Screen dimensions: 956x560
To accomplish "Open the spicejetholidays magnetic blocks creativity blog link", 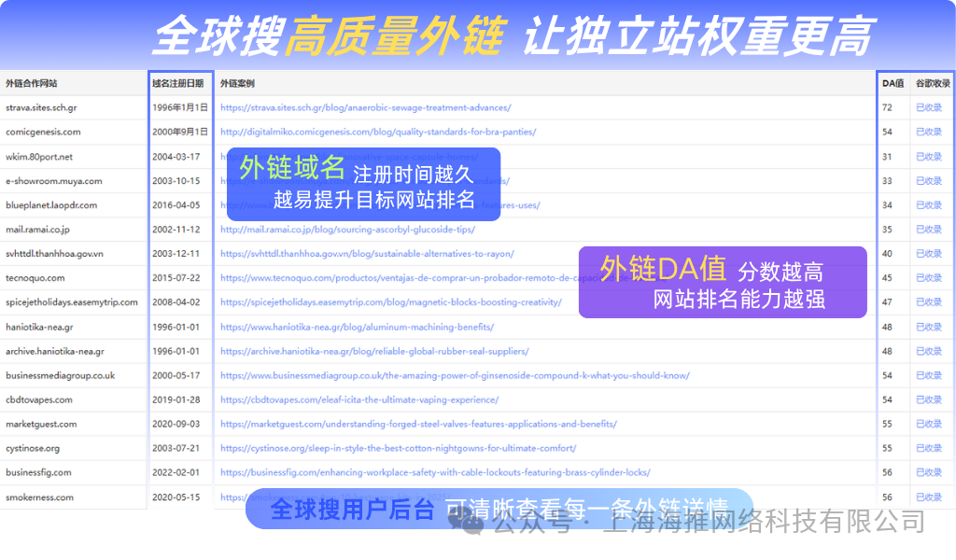I will tap(392, 301).
